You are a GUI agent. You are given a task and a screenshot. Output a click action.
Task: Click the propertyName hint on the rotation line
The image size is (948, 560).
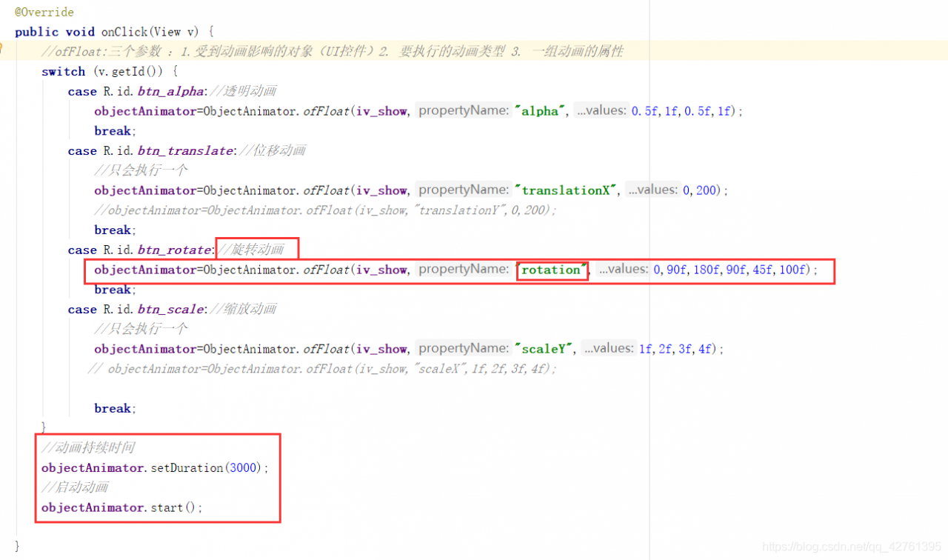pyautogui.click(x=463, y=270)
